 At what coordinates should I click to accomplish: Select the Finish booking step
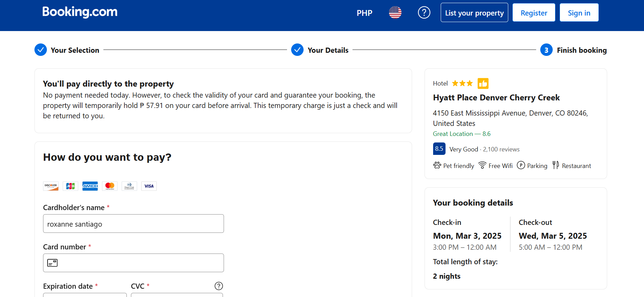pyautogui.click(x=582, y=50)
